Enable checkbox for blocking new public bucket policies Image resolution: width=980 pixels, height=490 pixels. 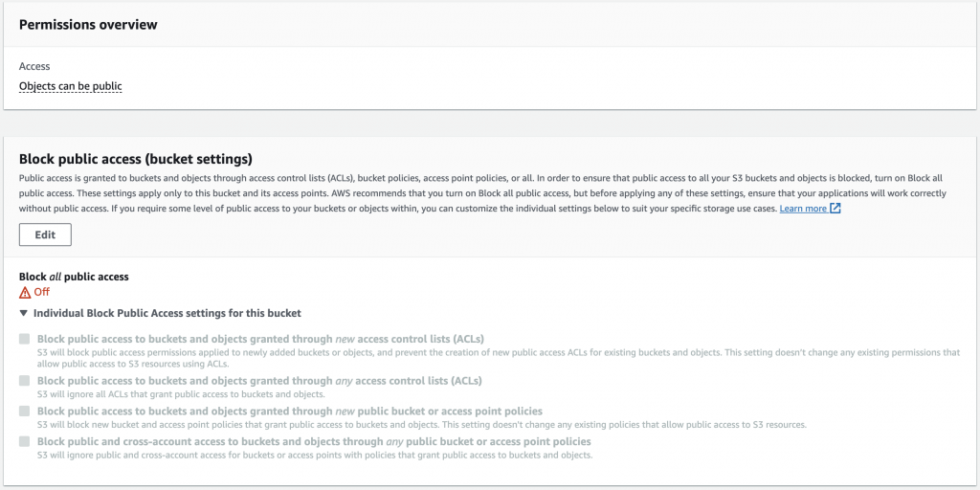(24, 411)
